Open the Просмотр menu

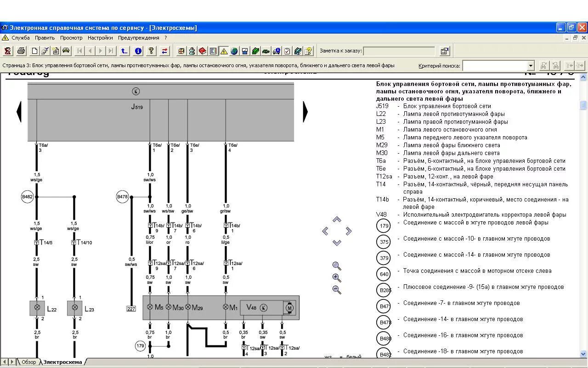pos(71,38)
